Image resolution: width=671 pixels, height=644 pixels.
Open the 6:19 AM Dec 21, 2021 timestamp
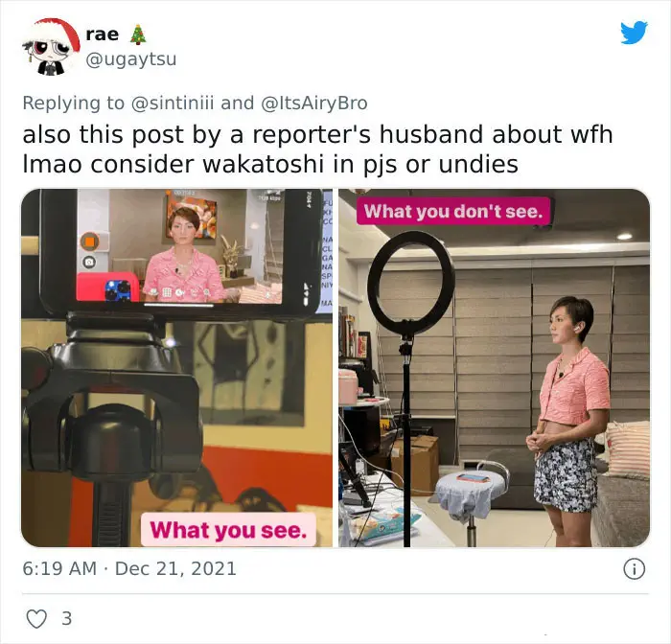pos(129,568)
